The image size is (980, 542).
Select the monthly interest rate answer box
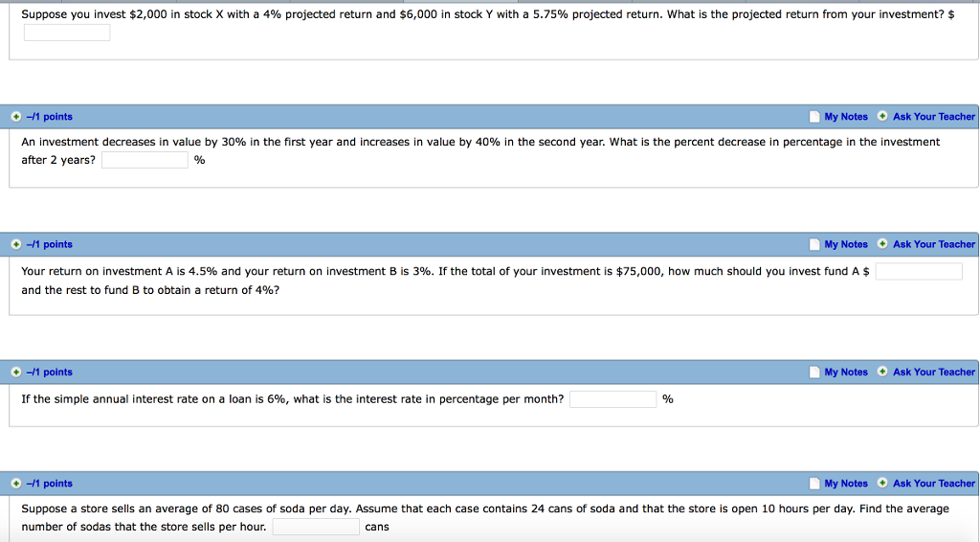[612, 399]
